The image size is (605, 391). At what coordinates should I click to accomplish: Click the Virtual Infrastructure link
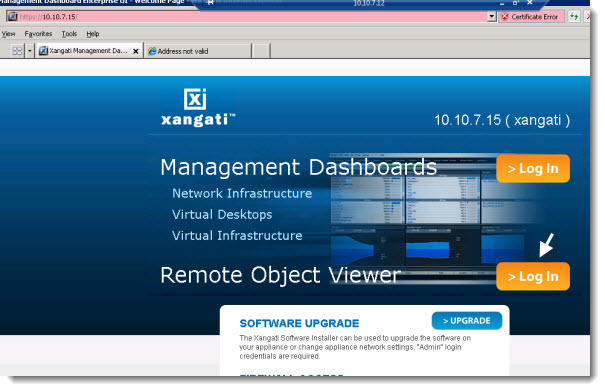coord(237,235)
